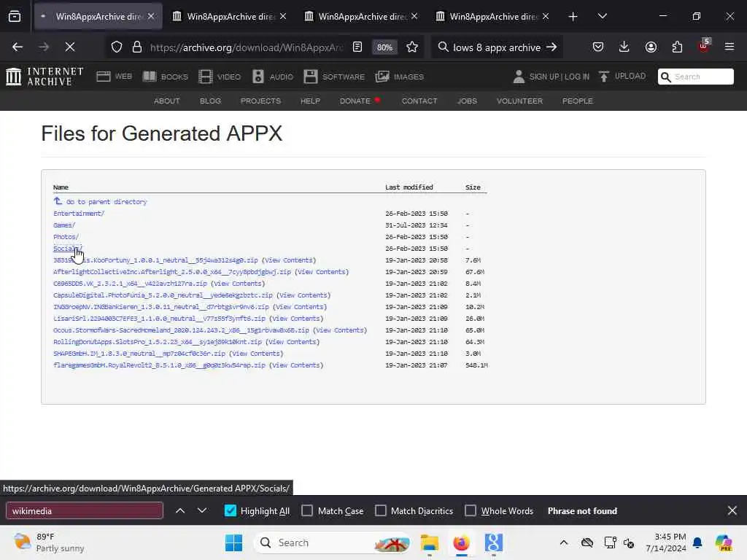Enable Match Diacritics checkbox
The width and height of the screenshot is (747, 560).
(x=381, y=510)
